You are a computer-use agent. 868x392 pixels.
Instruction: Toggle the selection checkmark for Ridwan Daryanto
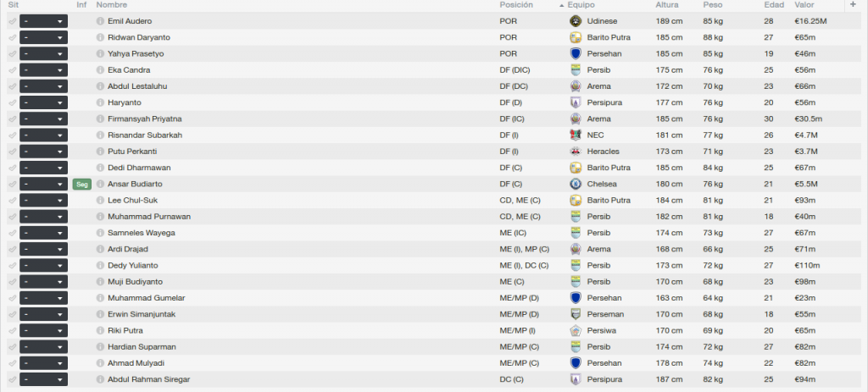coord(12,37)
